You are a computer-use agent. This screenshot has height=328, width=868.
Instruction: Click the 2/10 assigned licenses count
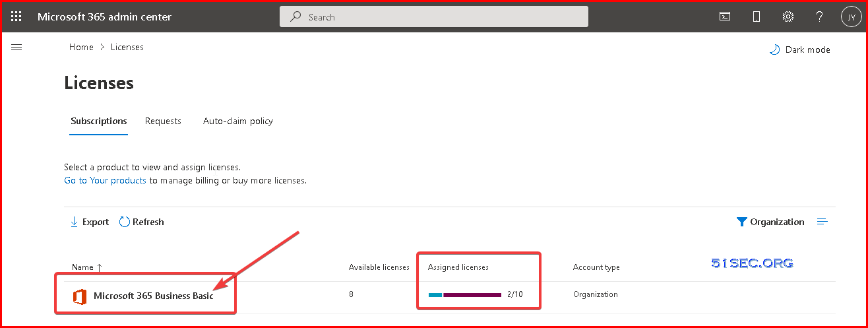(515, 294)
